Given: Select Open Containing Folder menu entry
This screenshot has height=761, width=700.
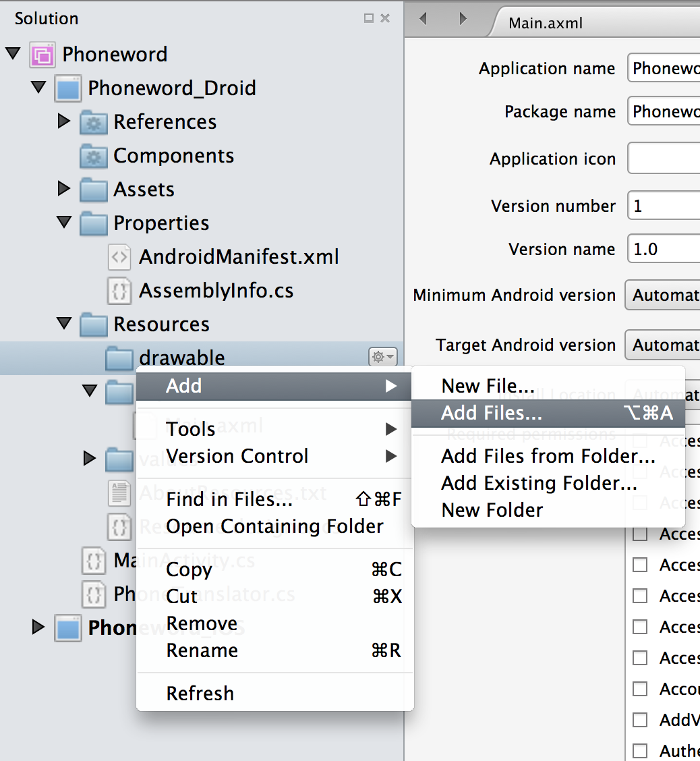Looking at the screenshot, I should 274,527.
